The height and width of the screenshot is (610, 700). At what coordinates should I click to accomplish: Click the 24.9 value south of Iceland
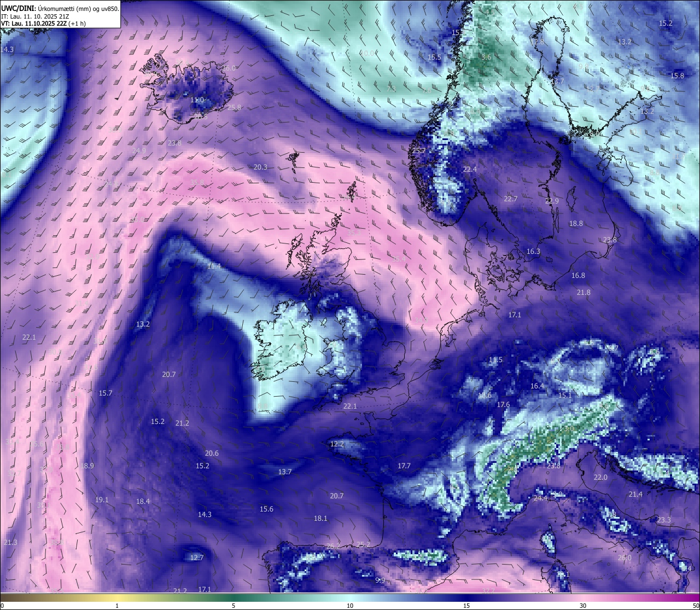tap(139, 150)
